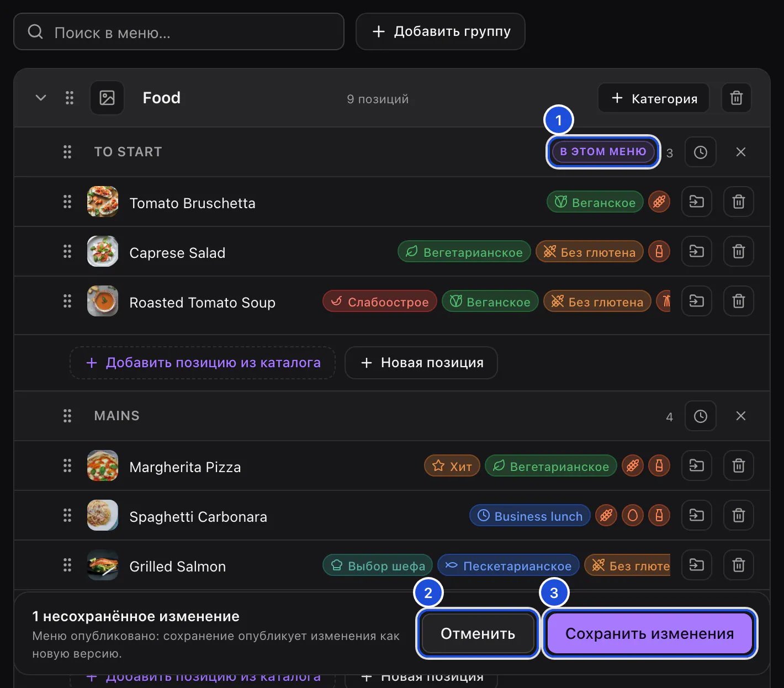Click the «Добавить группу» button

pyautogui.click(x=441, y=32)
